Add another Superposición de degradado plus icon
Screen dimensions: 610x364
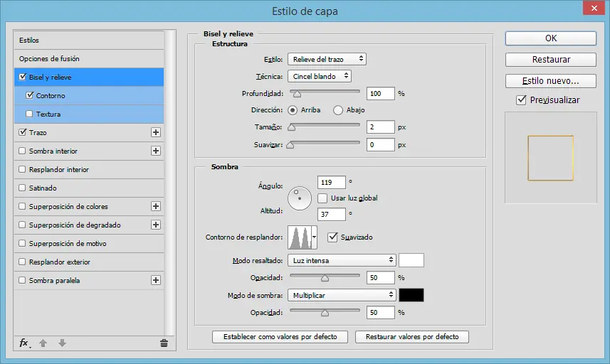pyautogui.click(x=156, y=225)
